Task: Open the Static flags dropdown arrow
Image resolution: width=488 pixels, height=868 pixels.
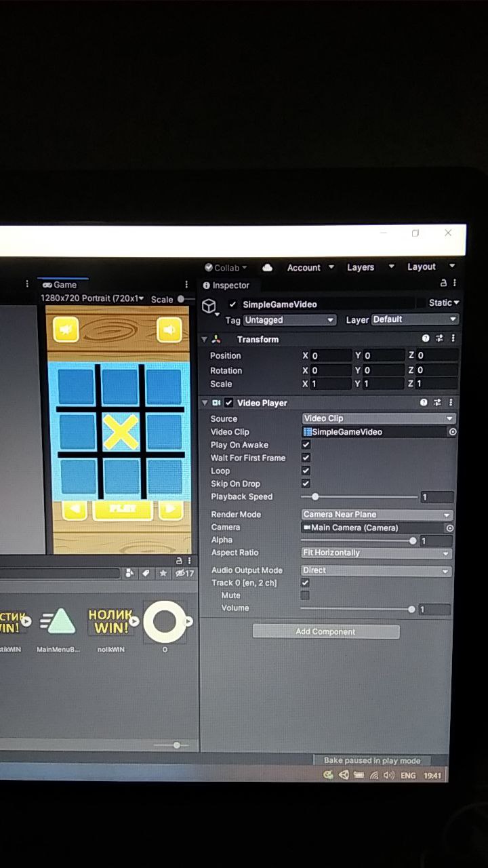Action: click(456, 302)
